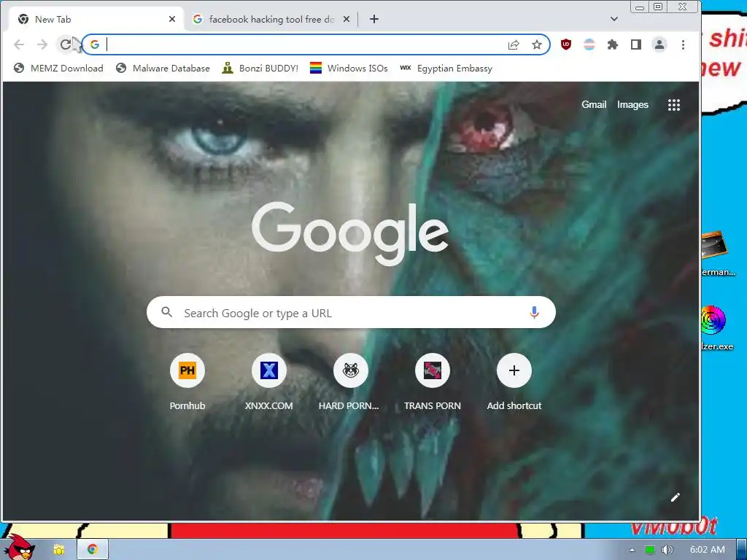Image resolution: width=747 pixels, height=560 pixels.
Task: Select the orange desktop icon above 'erman...'
Action: [x=713, y=246]
